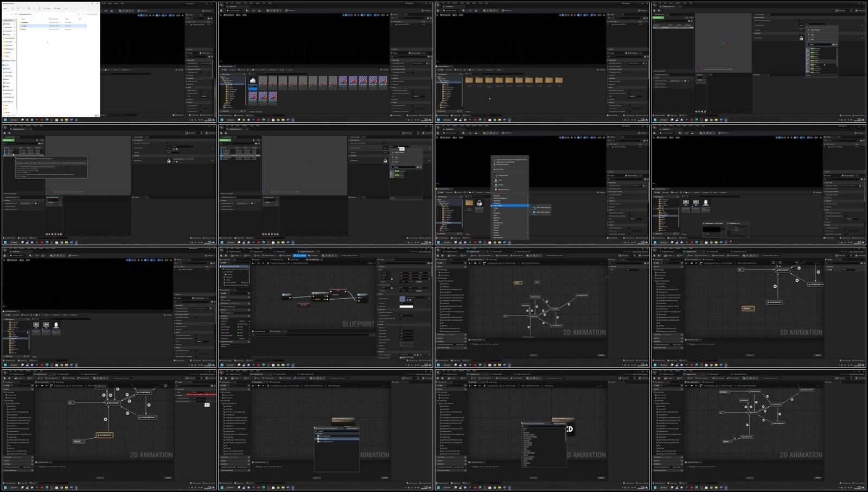868x492 pixels.
Task: Choose Niagara System in the context menu
Action: (x=502, y=190)
